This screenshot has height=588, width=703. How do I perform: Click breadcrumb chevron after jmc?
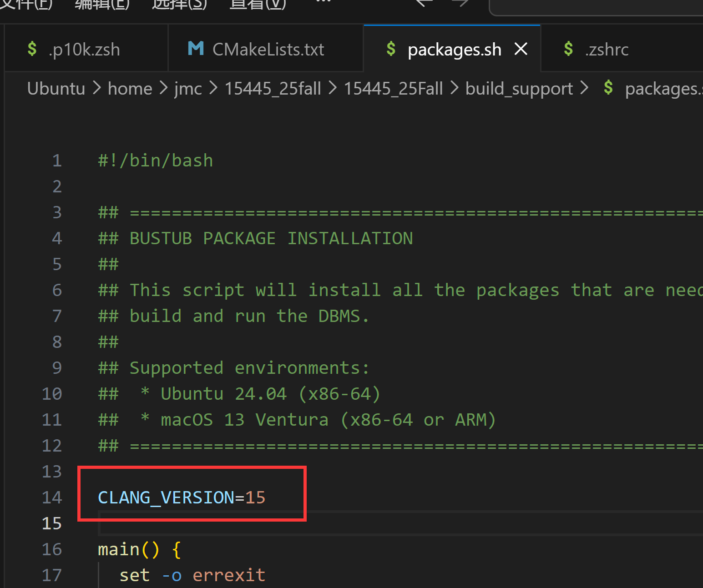tap(213, 88)
